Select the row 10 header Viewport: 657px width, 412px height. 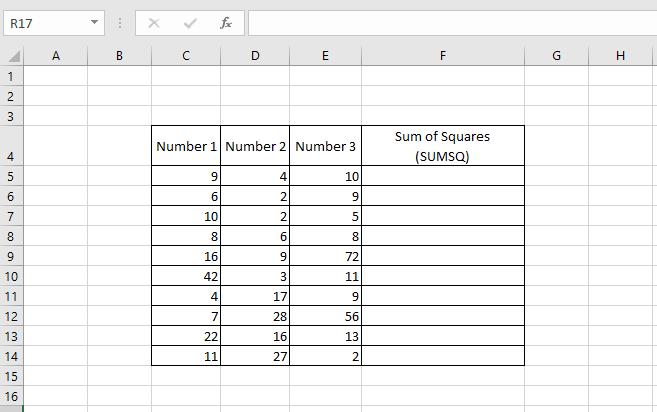click(11, 275)
